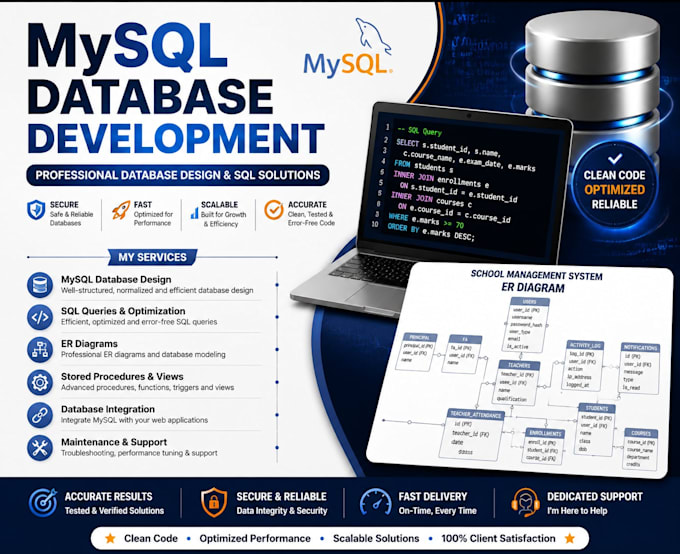
Task: Select the SQL Queries code brackets icon
Action: 40,317
